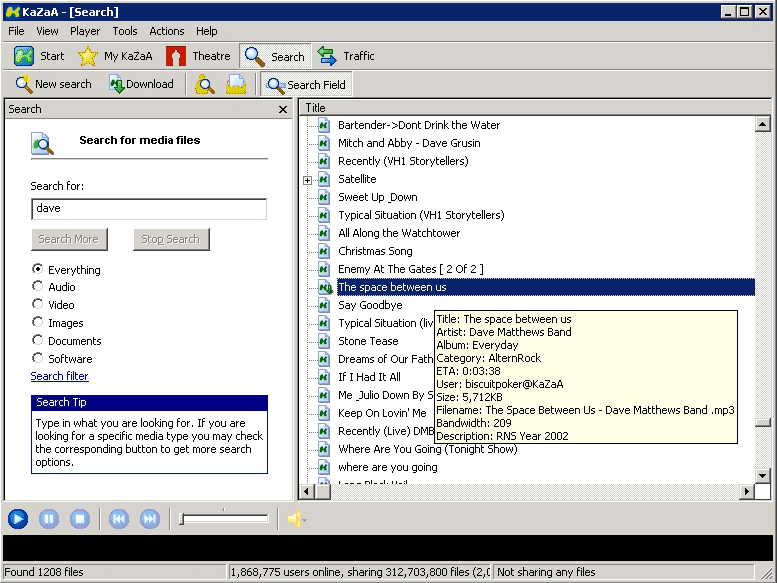Image resolution: width=777 pixels, height=583 pixels.
Task: Open the File menu
Action: click(16, 31)
